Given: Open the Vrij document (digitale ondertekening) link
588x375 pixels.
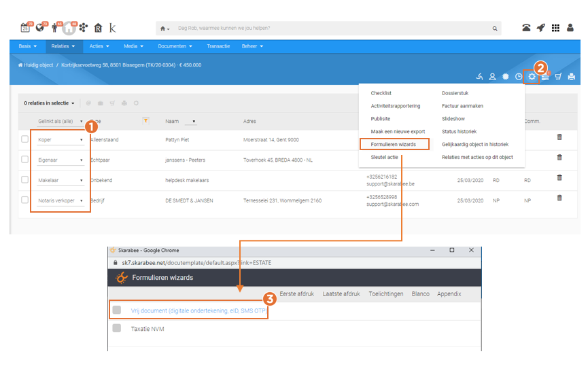Looking at the screenshot, I should click(x=198, y=310).
